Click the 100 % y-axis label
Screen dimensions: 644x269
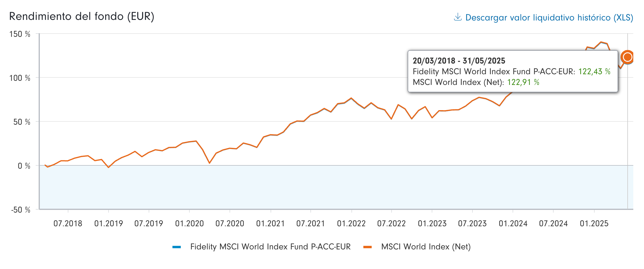[20, 78]
